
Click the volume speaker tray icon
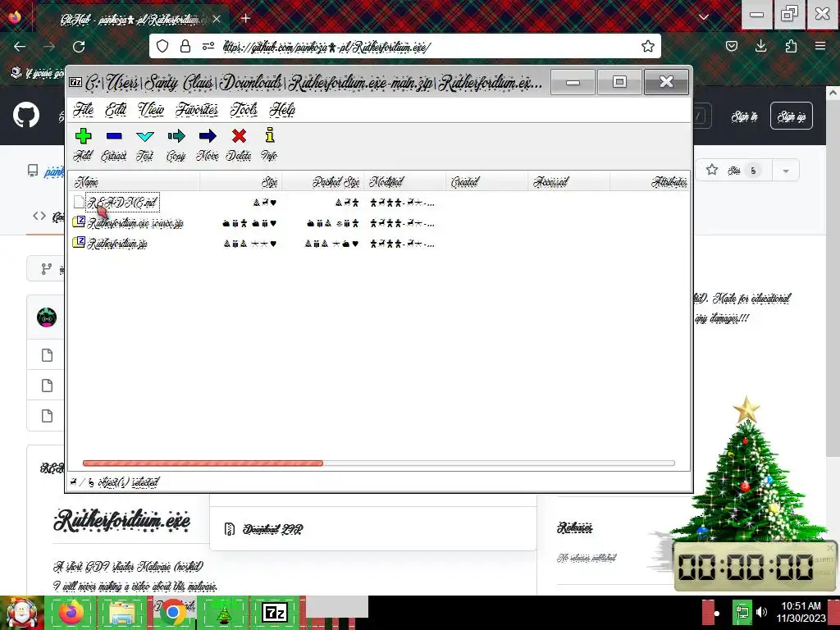pyautogui.click(x=762, y=612)
